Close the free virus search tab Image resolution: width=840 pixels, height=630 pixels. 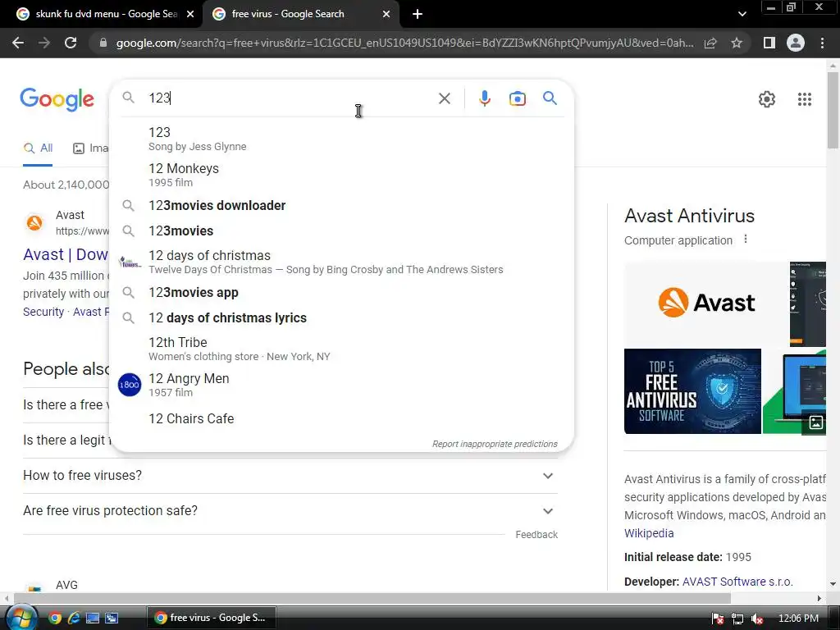coord(386,14)
